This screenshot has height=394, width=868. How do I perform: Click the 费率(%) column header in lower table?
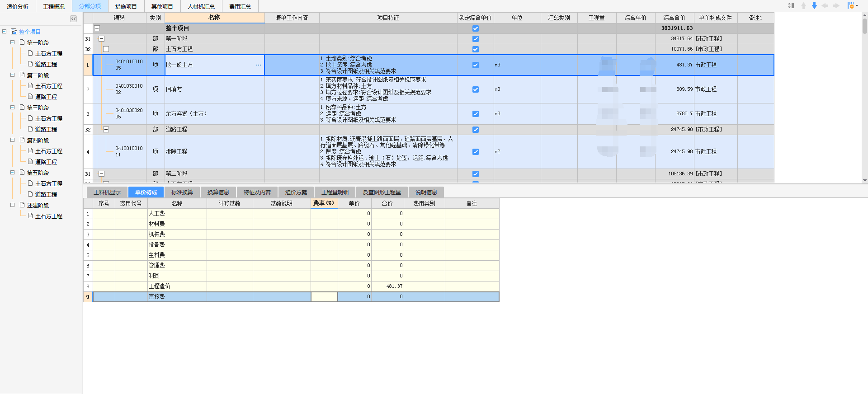click(x=324, y=203)
